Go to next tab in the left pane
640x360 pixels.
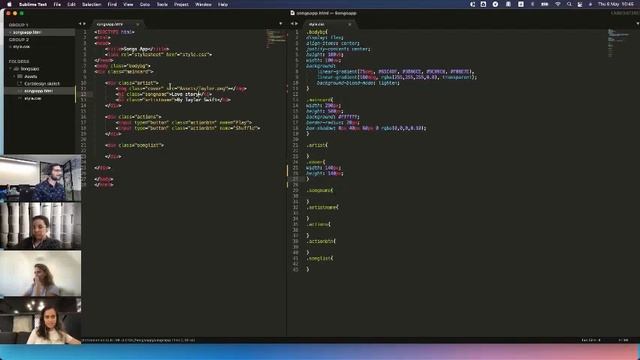84,24
